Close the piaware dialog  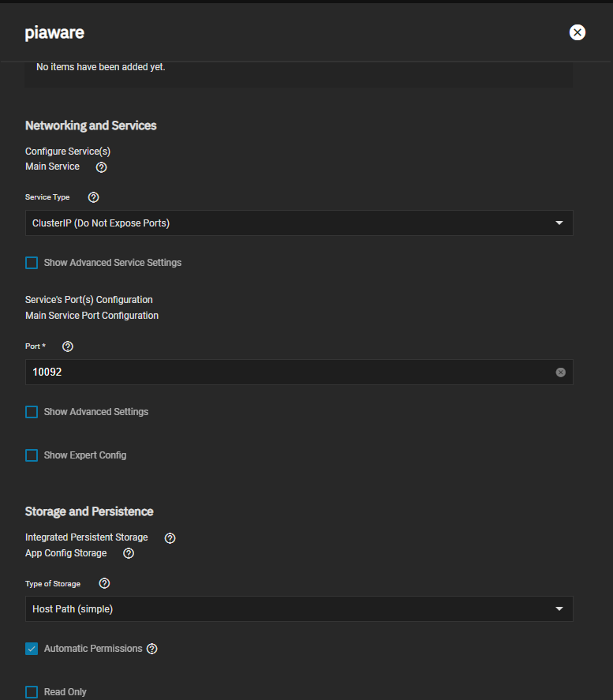(x=577, y=32)
